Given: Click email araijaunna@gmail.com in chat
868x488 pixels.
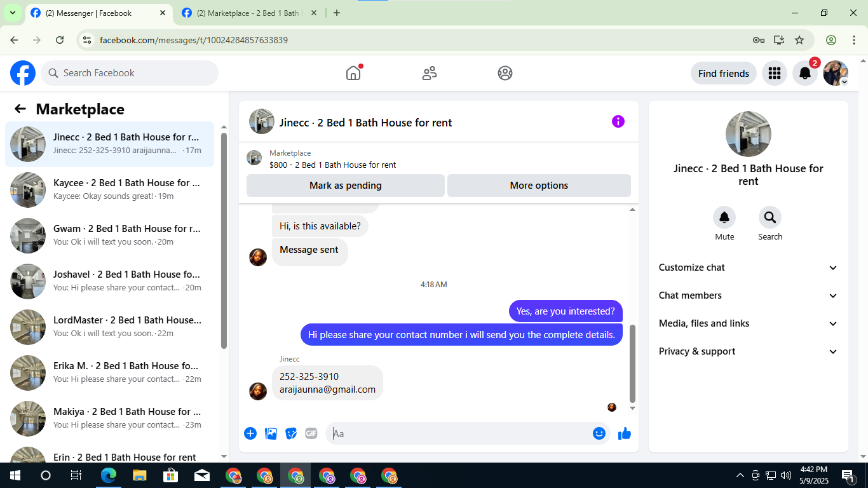Looking at the screenshot, I should pos(327,390).
